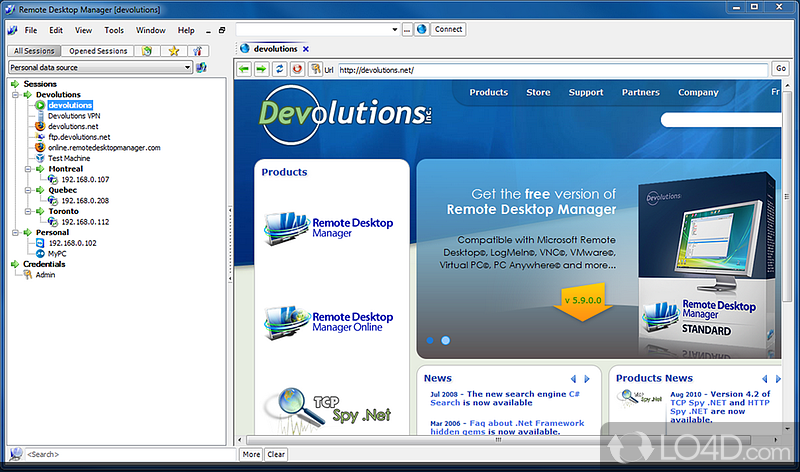Open the Edit menu
The height and width of the screenshot is (472, 800).
point(56,31)
